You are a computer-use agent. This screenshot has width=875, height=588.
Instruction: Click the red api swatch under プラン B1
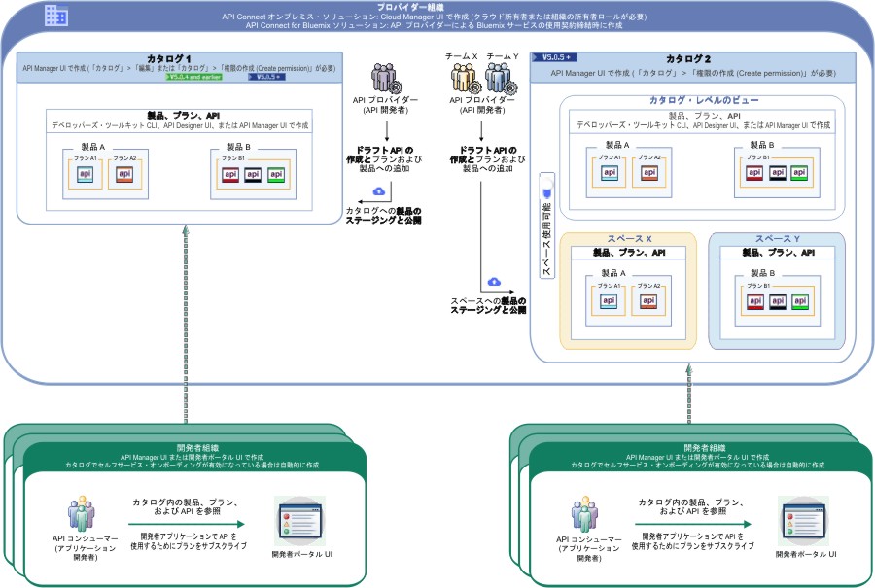(x=231, y=175)
